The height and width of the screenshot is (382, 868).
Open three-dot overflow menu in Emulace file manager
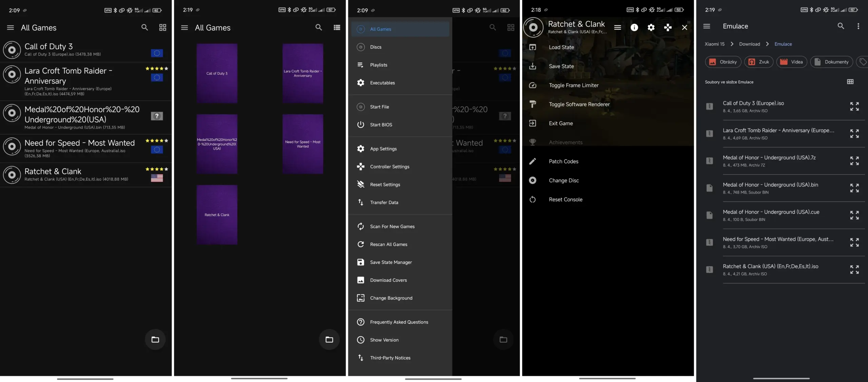[858, 26]
